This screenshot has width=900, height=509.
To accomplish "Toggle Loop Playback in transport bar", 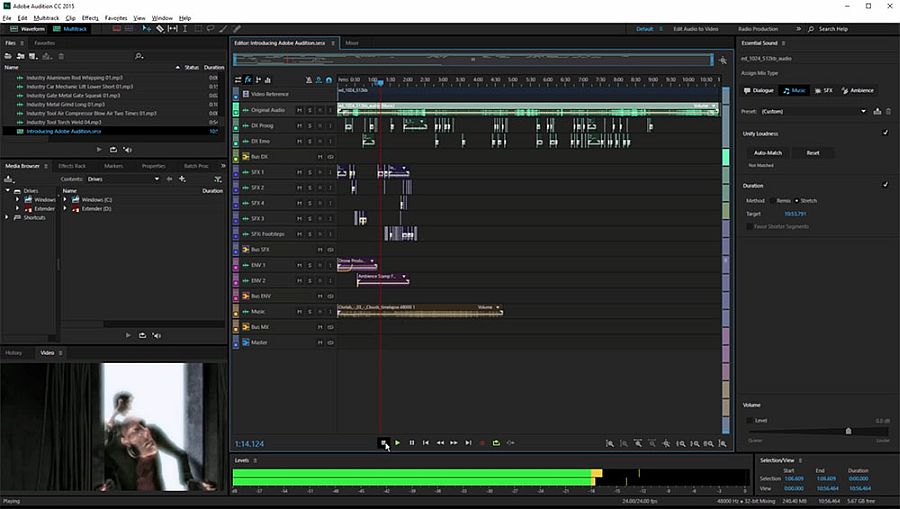I will tap(496, 442).
